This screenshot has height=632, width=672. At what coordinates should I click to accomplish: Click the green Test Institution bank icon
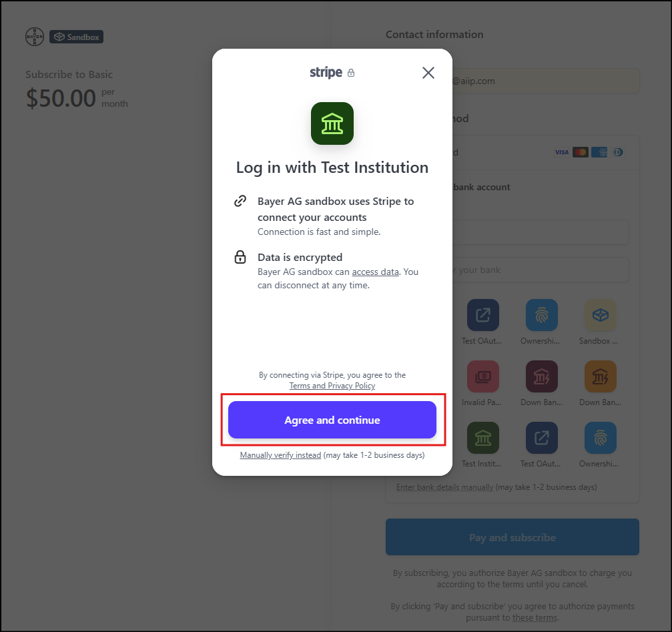point(332,123)
